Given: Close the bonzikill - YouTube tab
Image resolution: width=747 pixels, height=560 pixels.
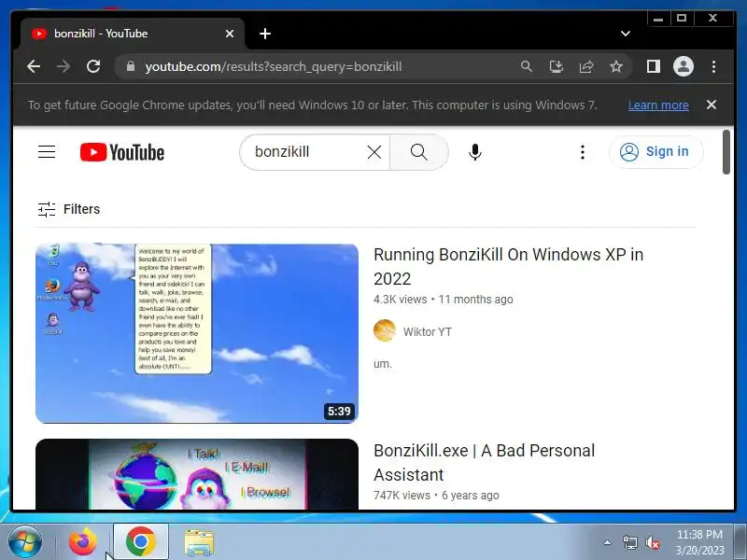Looking at the screenshot, I should coord(230,34).
